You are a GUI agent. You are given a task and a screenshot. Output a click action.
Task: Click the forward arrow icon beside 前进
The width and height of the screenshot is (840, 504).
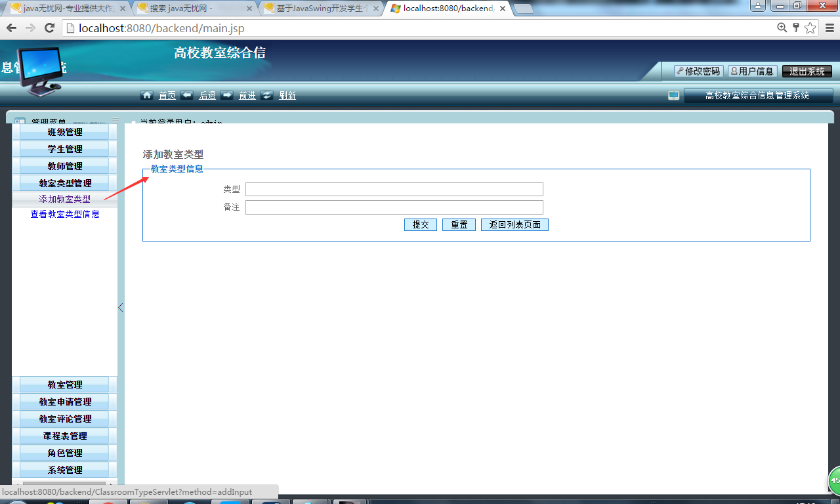[227, 95]
